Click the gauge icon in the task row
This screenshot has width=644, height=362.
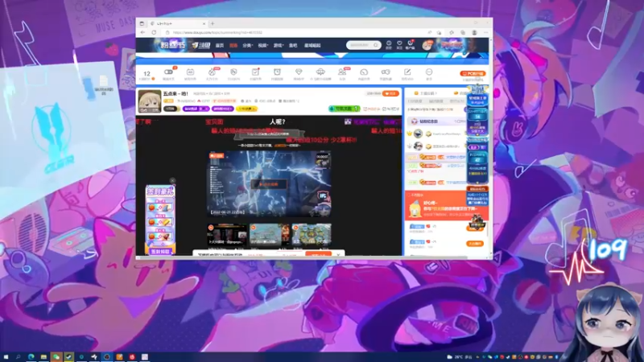coord(364,73)
